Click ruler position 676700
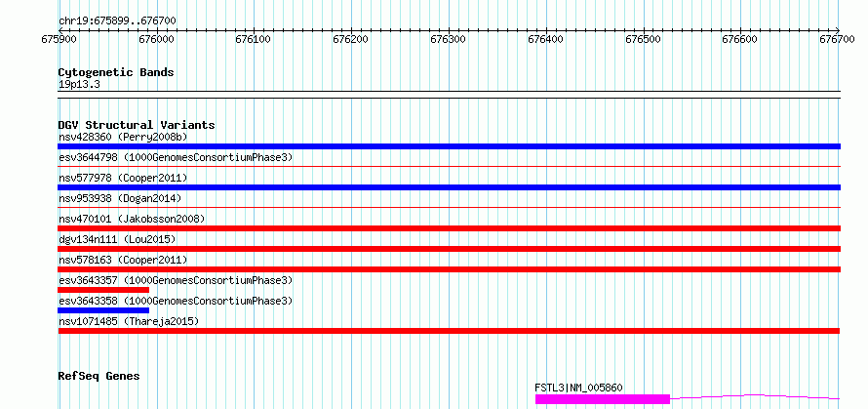This screenshot has height=409, width=868. 838,39
